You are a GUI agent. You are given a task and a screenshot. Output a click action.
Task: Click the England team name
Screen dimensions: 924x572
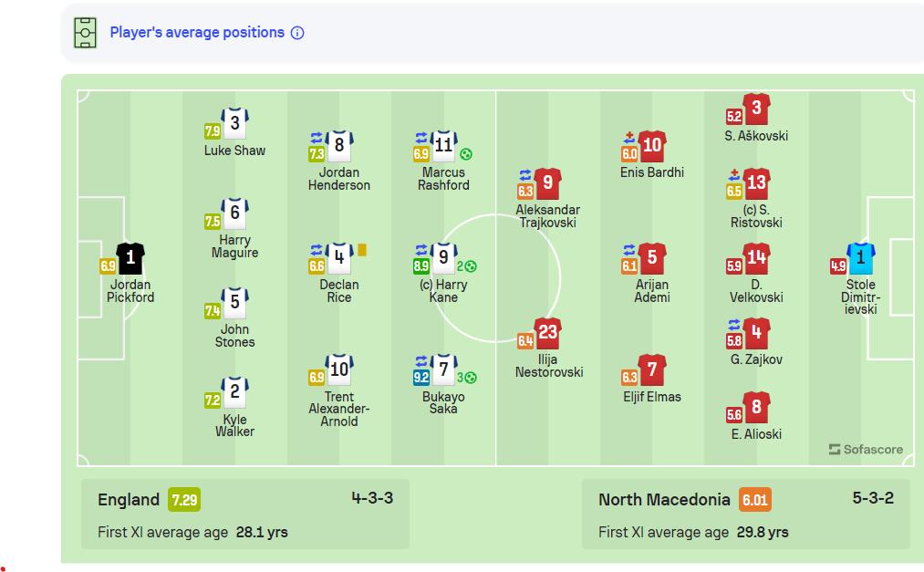[x=129, y=500]
